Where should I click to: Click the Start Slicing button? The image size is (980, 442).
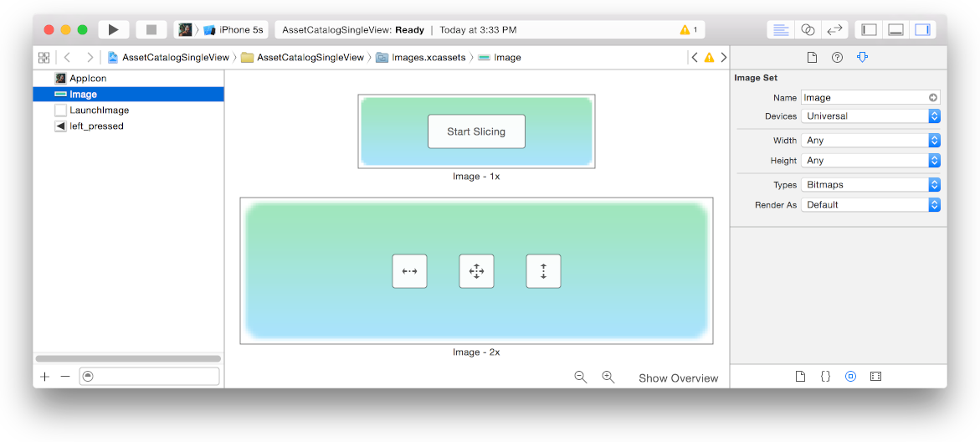(476, 131)
